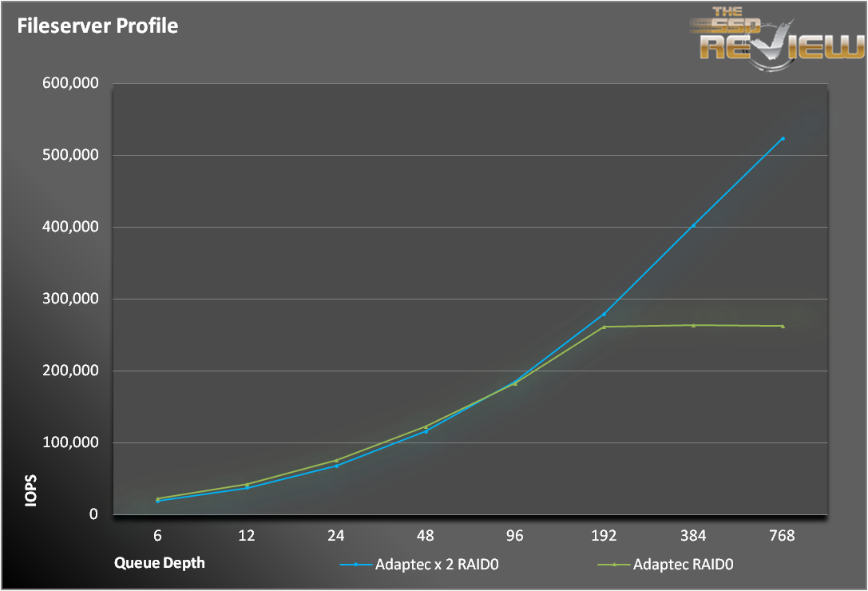Click the 6 queue depth axis label

tap(157, 536)
